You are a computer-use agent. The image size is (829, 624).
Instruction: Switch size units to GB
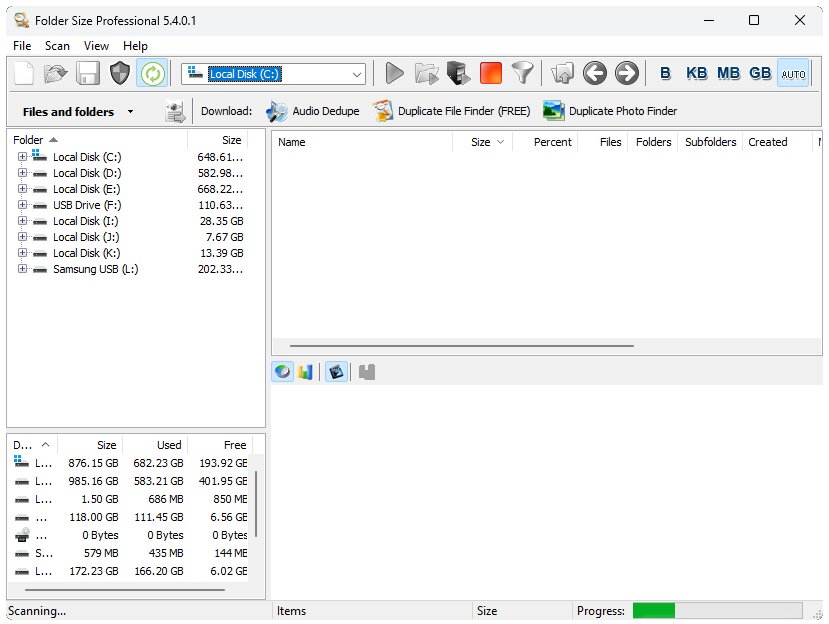[x=760, y=73]
